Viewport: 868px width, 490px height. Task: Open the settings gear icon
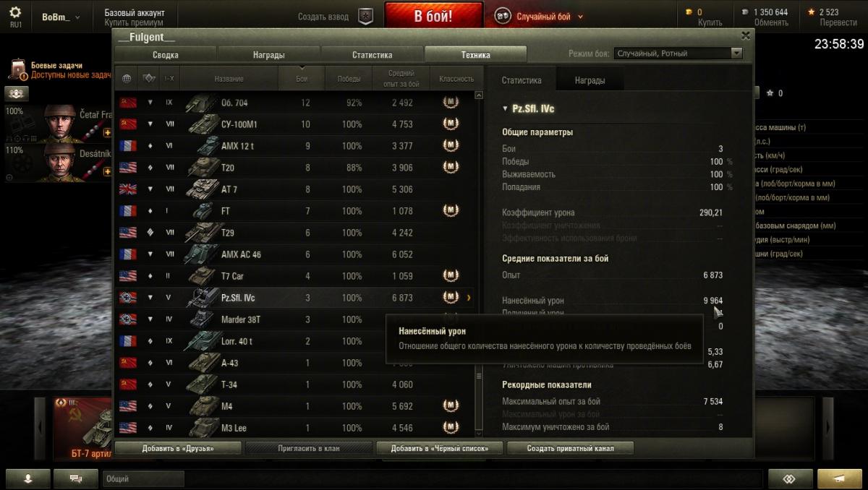tap(15, 12)
